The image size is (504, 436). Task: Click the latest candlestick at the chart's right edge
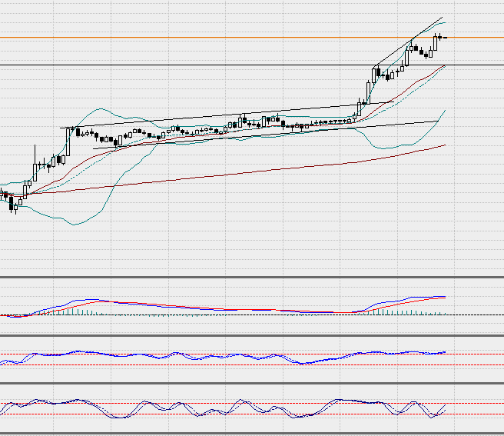click(x=445, y=38)
